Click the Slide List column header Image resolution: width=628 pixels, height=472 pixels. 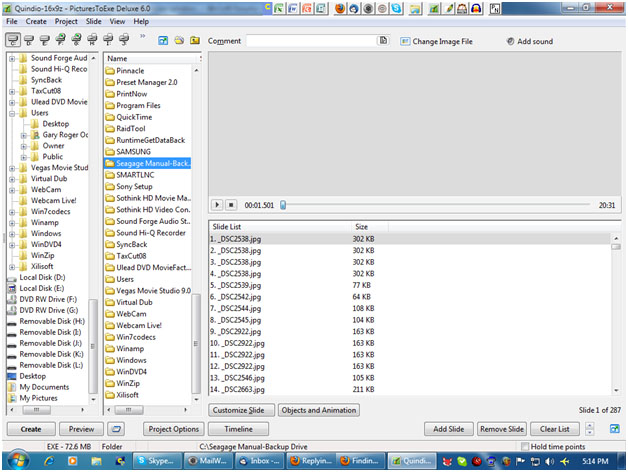[x=280, y=227]
